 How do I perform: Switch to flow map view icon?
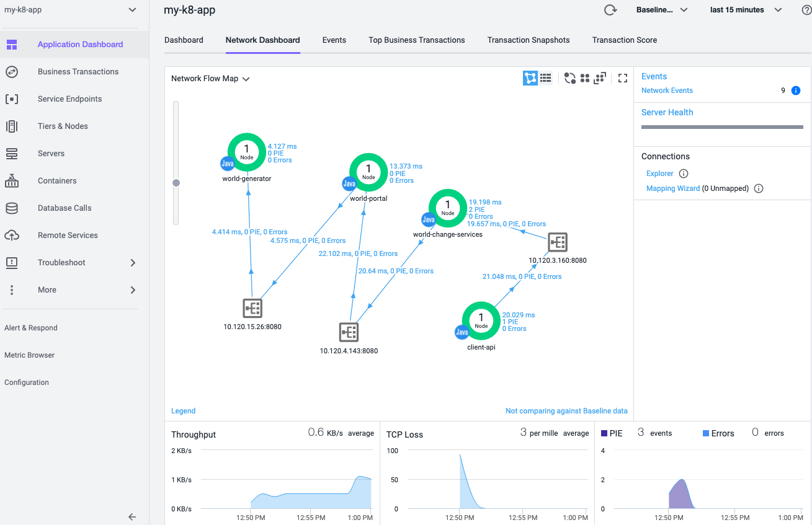click(530, 78)
